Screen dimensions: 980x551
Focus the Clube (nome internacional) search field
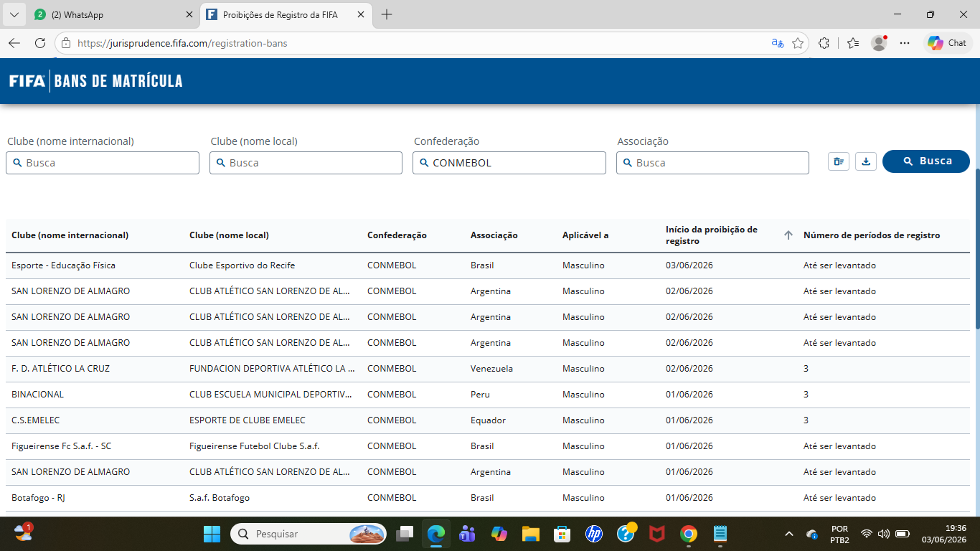103,163
